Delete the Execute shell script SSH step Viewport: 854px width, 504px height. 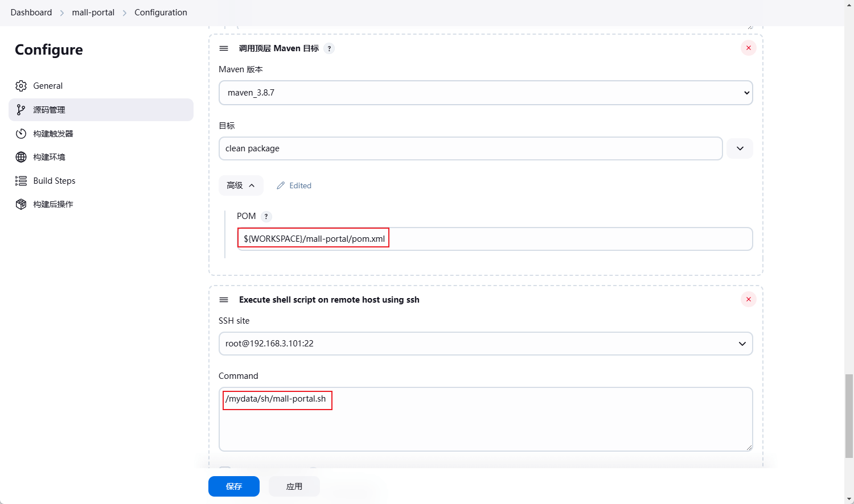coord(748,299)
